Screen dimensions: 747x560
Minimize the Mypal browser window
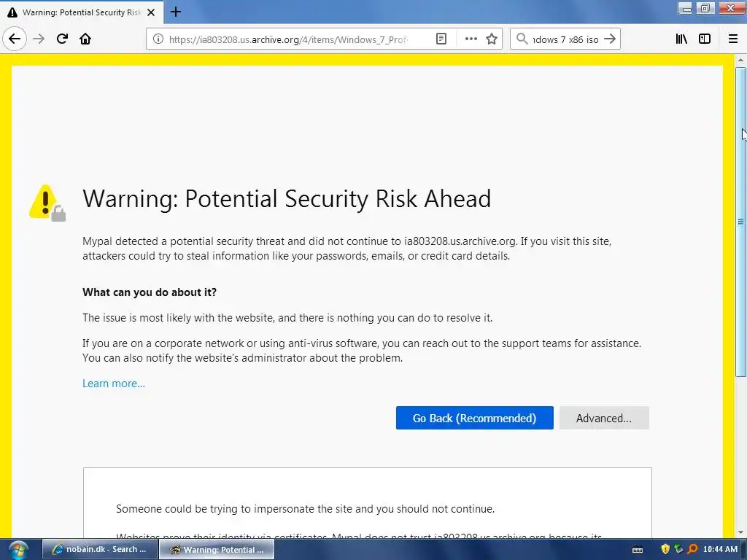tap(686, 8)
